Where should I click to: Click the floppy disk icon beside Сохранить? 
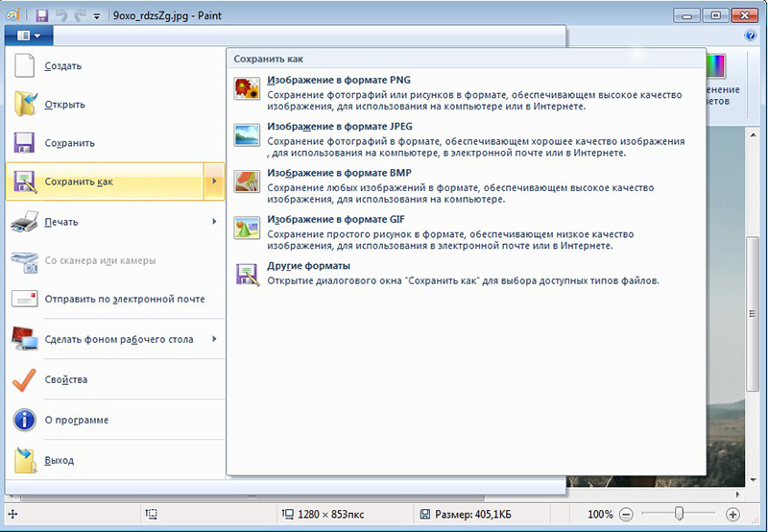tap(24, 143)
